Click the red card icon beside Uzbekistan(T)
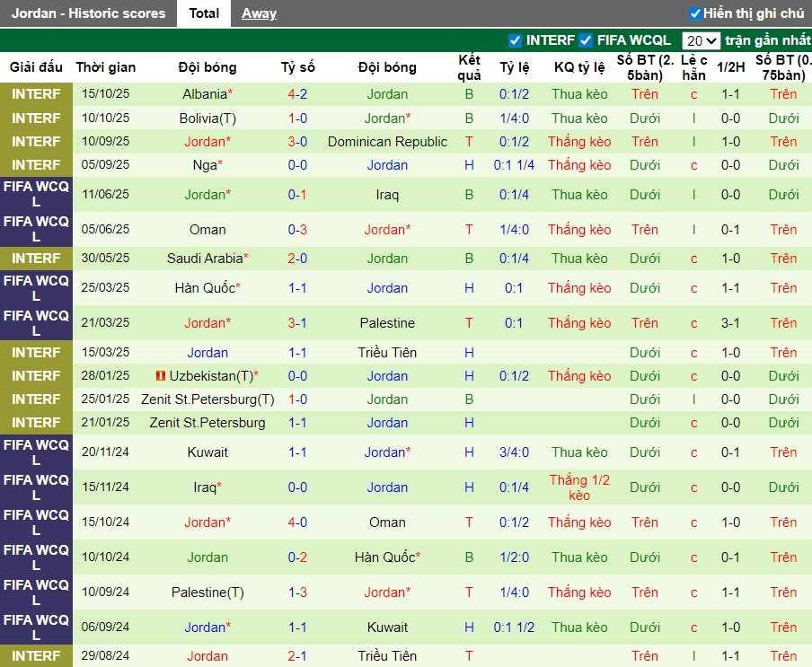Image resolution: width=812 pixels, height=667 pixels. click(x=161, y=376)
